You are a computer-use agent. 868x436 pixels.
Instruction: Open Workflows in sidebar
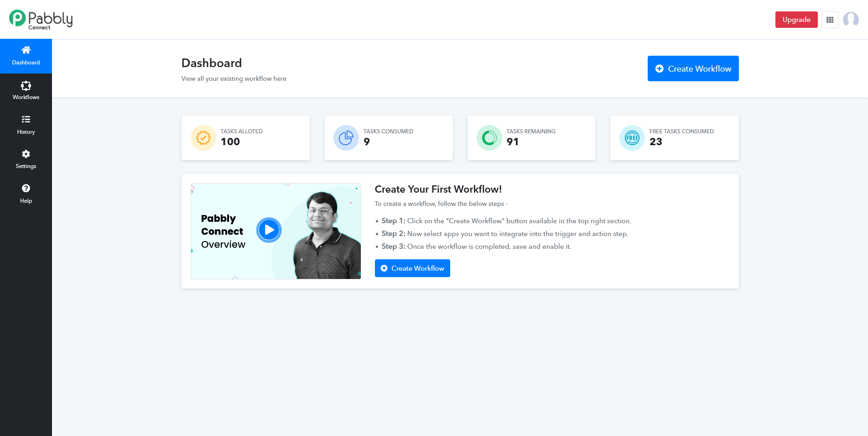pyautogui.click(x=26, y=91)
